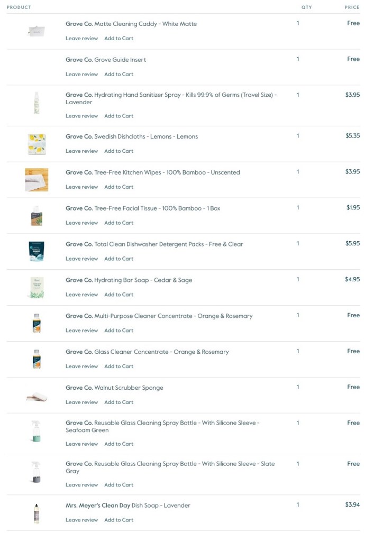Click the Matte Cleaning Caddy product thumbnail

click(x=37, y=31)
